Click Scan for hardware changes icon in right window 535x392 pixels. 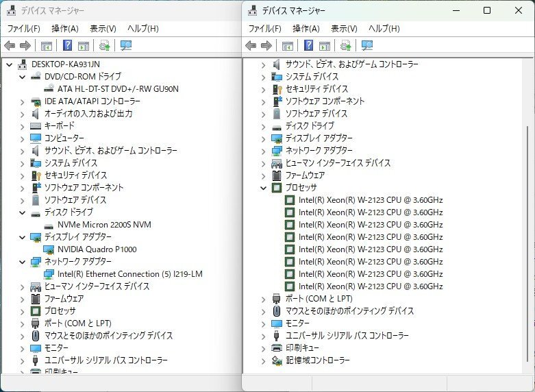(x=367, y=45)
